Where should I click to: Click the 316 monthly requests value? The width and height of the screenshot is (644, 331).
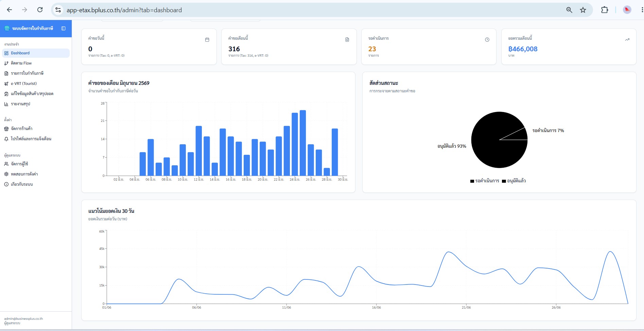pyautogui.click(x=234, y=49)
